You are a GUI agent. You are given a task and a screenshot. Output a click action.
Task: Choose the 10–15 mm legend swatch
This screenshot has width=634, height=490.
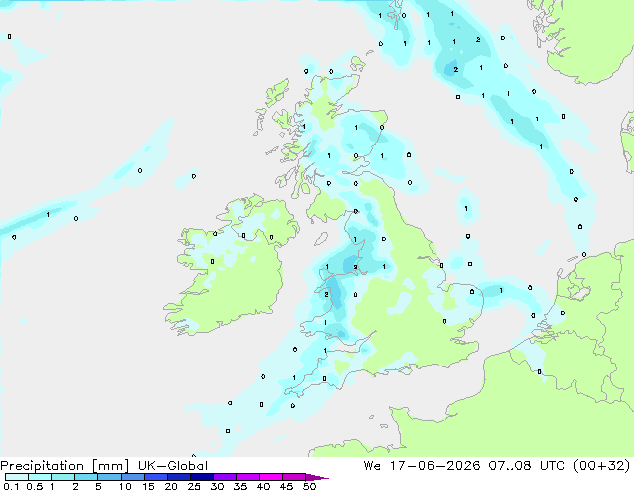[133, 477]
